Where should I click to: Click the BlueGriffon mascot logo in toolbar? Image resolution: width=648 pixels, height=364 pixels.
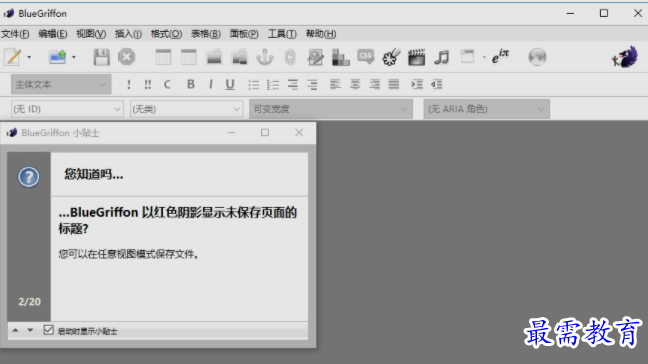[x=625, y=57]
